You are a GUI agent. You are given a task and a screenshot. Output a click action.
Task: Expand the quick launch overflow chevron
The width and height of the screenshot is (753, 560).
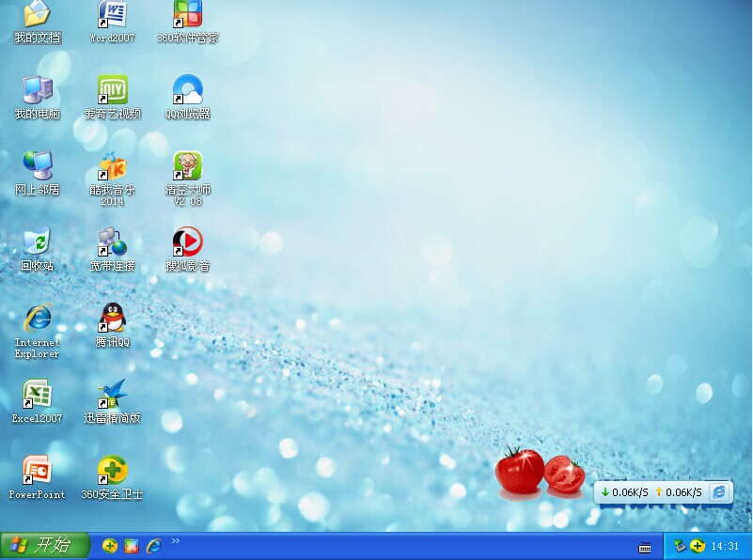(175, 541)
